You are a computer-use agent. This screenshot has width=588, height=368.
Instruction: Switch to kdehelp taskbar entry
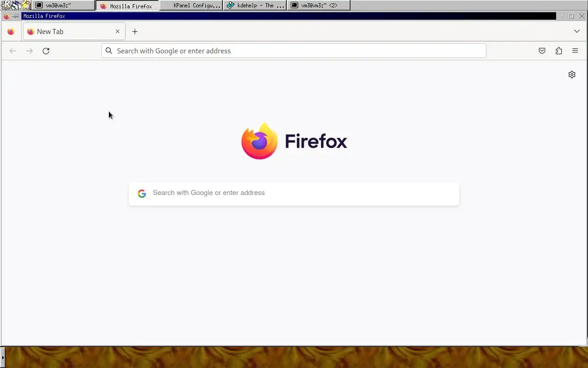coord(254,6)
